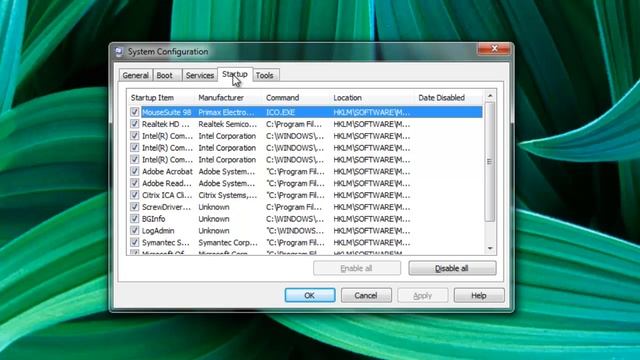640x360 pixels.
Task: Uncheck the Realtek HD startup item
Action: 135,124
